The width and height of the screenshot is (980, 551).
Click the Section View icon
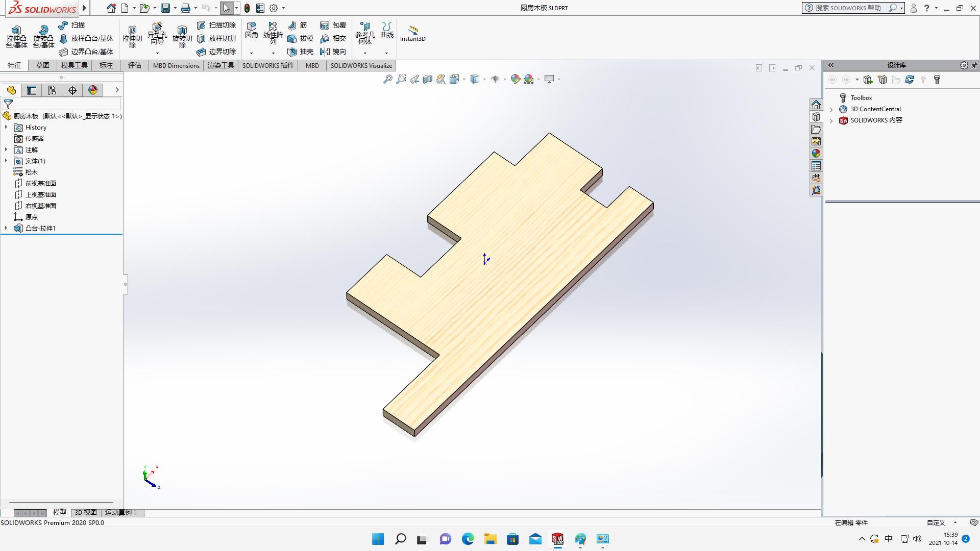428,79
